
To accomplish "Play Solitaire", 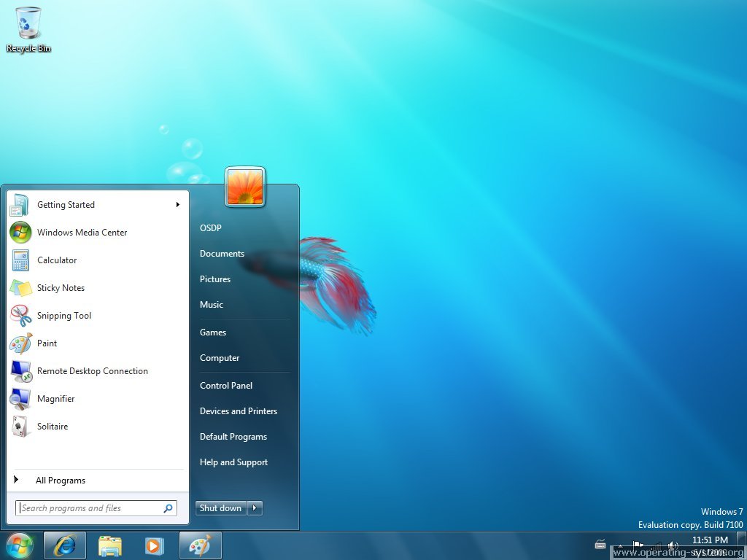I will pos(52,426).
